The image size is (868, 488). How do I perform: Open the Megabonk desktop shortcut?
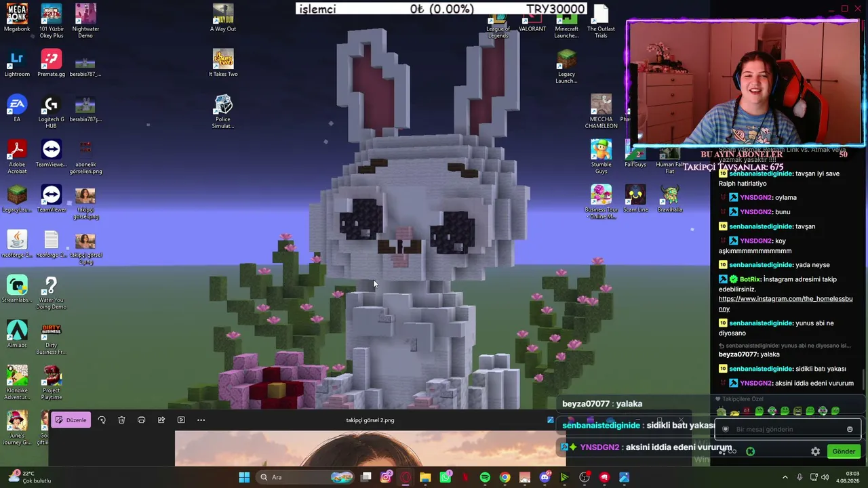pyautogui.click(x=17, y=18)
